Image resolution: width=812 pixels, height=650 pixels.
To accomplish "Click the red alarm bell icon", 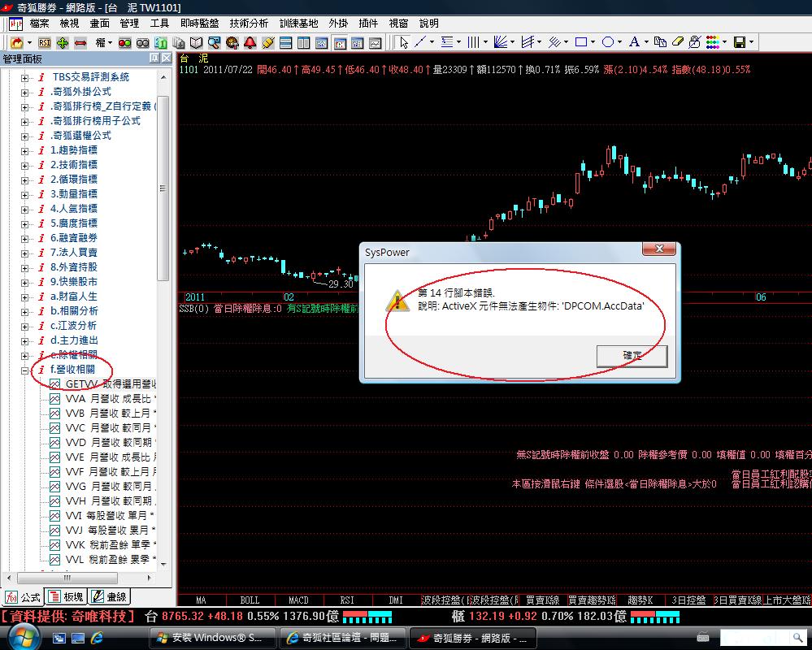I will tap(250, 42).
